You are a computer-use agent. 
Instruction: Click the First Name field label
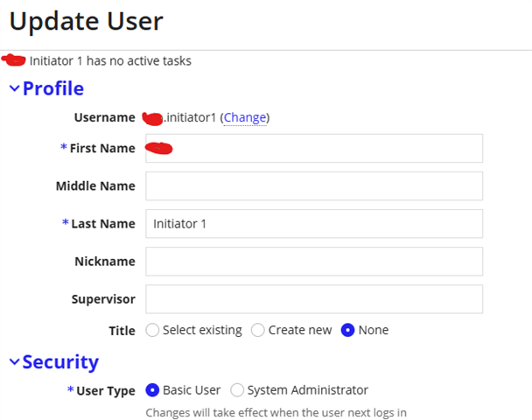pos(102,149)
